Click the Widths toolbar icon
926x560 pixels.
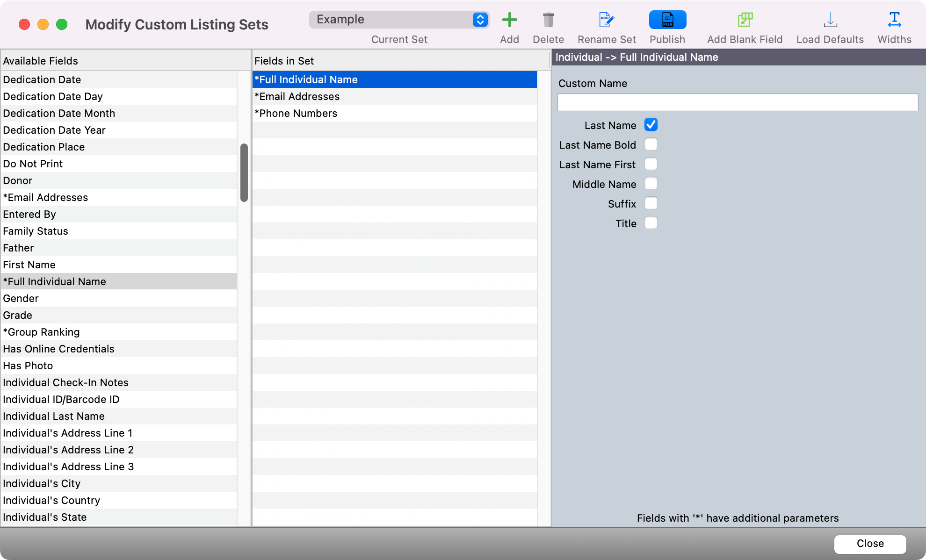click(894, 20)
